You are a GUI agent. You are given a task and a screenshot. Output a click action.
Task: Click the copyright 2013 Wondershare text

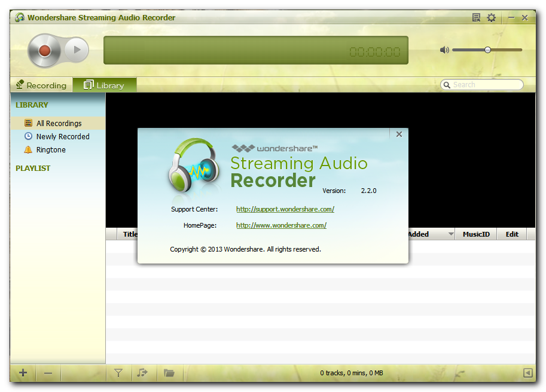246,249
